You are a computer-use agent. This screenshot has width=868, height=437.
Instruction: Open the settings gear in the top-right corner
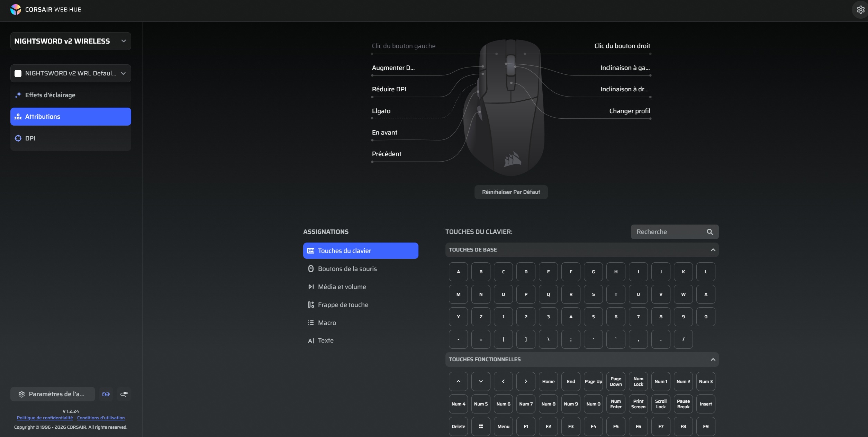coord(860,10)
